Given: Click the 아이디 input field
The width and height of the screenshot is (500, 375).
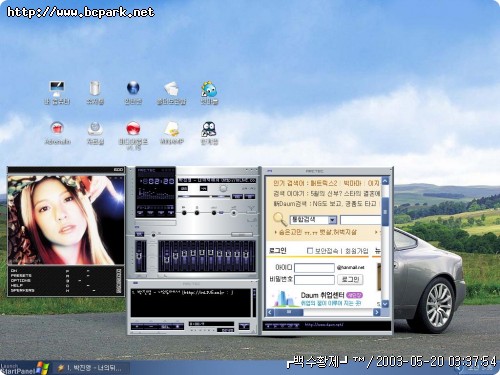Looking at the screenshot, I should point(314,268).
